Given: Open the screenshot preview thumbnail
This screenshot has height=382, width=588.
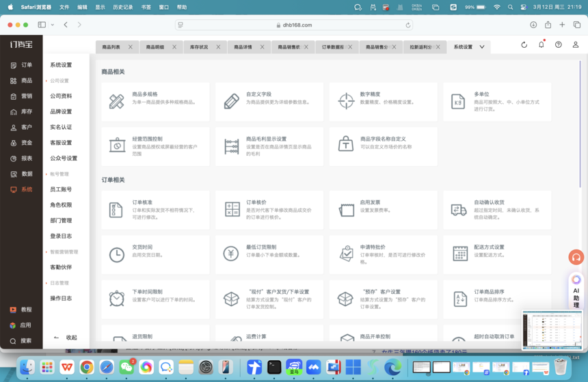Looking at the screenshot, I should point(552,330).
